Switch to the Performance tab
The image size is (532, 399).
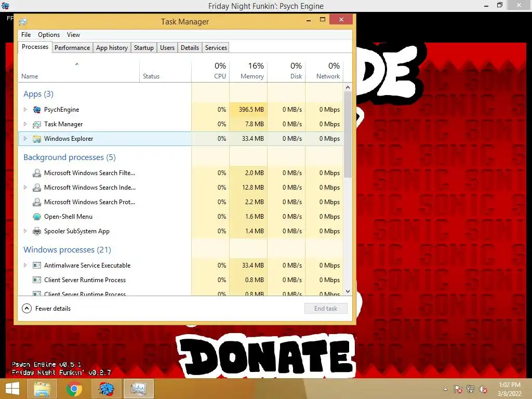coord(72,48)
